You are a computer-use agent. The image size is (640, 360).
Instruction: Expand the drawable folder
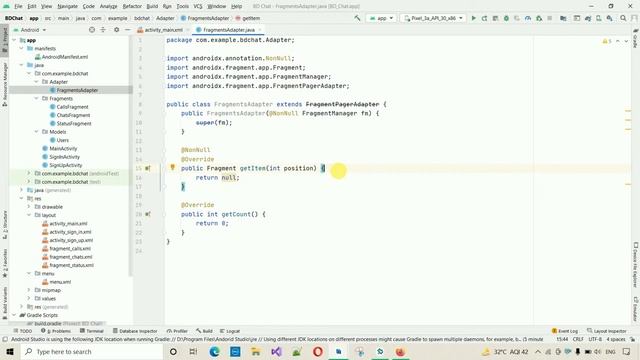tap(29, 207)
